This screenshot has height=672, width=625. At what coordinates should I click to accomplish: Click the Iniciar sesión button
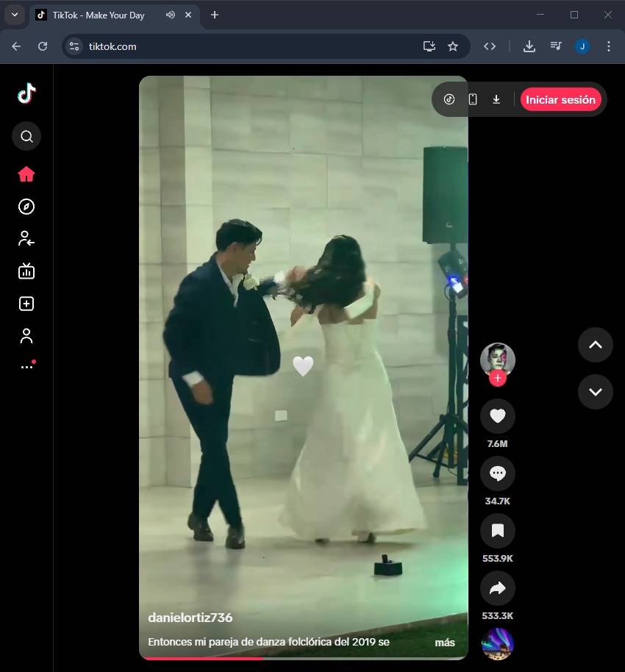pyautogui.click(x=560, y=99)
